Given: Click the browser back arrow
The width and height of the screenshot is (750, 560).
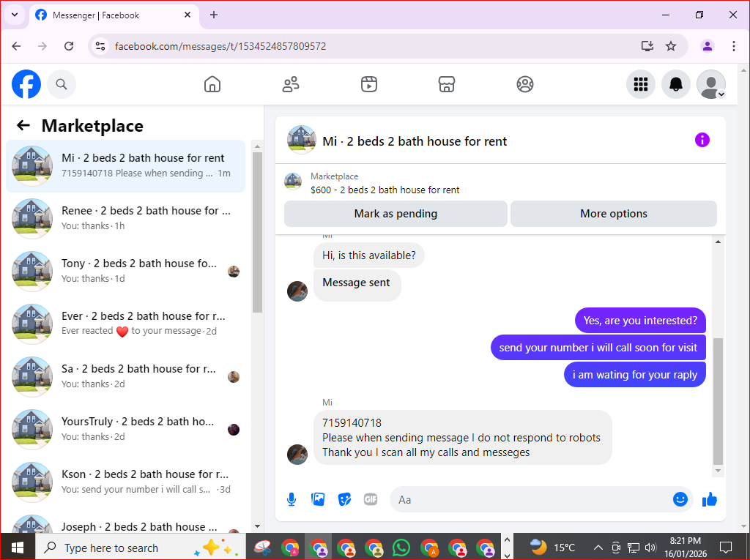Looking at the screenshot, I should [x=16, y=46].
